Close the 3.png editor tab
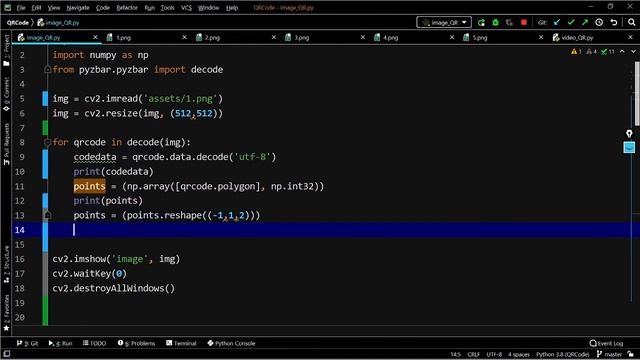The image size is (640, 360). pyautogui.click(x=363, y=37)
